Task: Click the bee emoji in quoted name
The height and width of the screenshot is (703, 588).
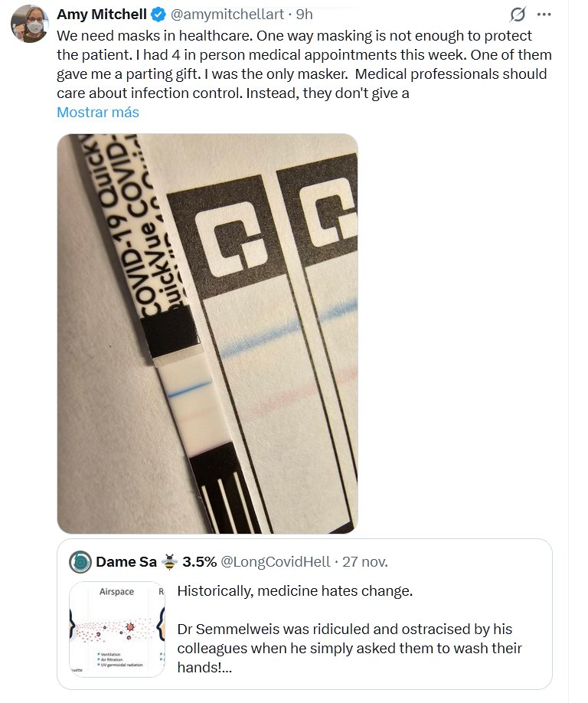Action: (169, 562)
